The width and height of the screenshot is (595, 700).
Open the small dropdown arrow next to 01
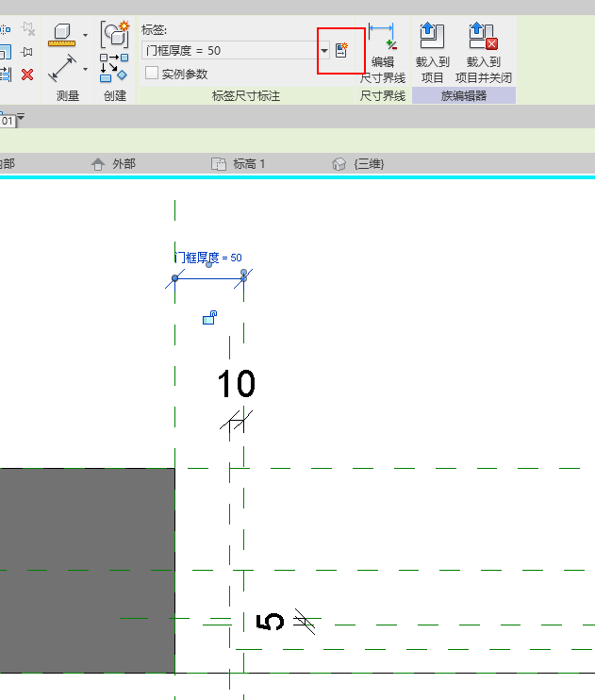pos(21,117)
